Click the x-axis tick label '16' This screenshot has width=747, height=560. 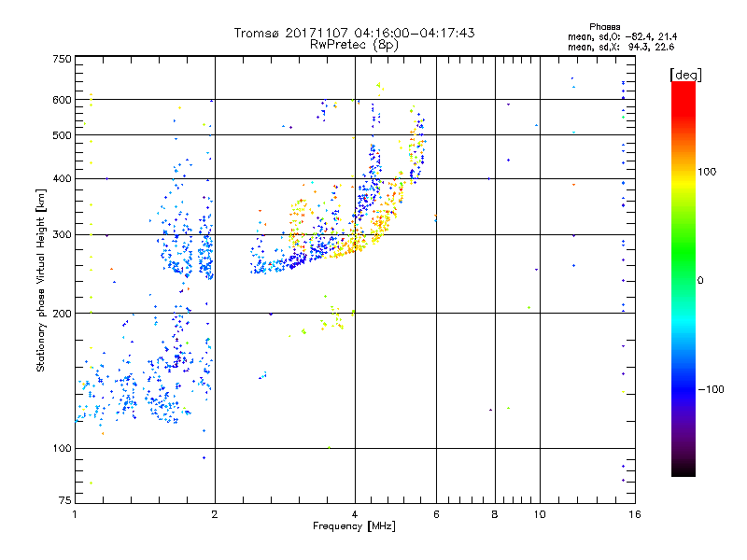[635, 514]
